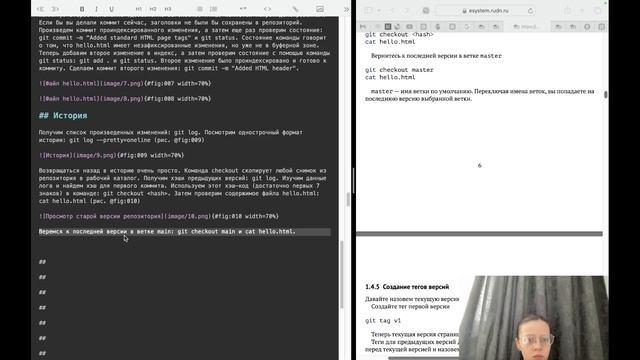Go forward in Safari

tap(407, 10)
